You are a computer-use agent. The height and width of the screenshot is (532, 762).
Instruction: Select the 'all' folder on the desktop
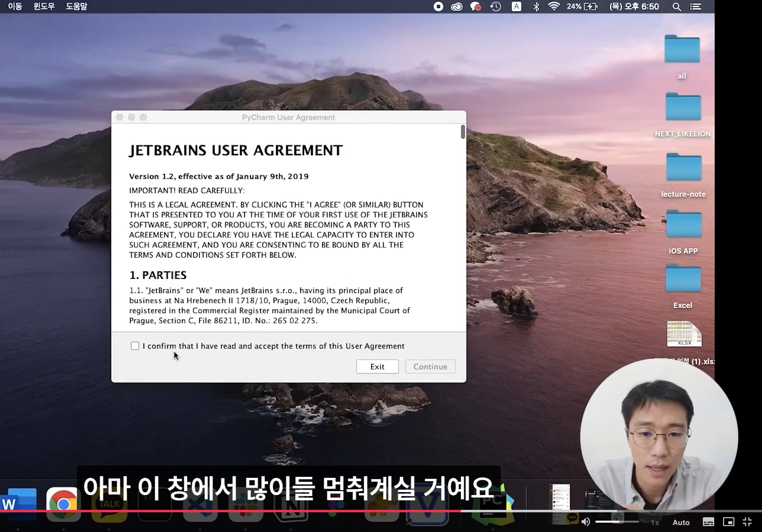point(682,49)
